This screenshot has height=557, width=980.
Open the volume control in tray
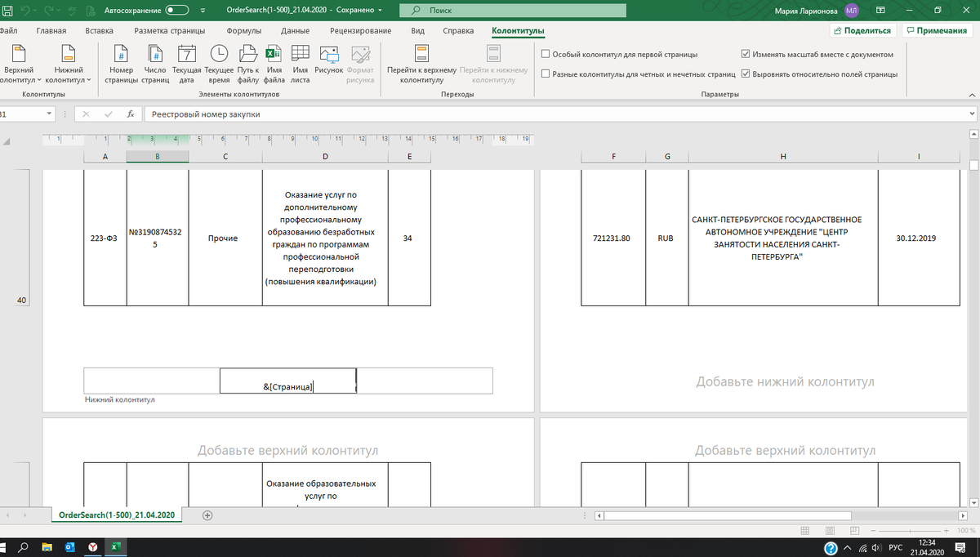coord(875,548)
